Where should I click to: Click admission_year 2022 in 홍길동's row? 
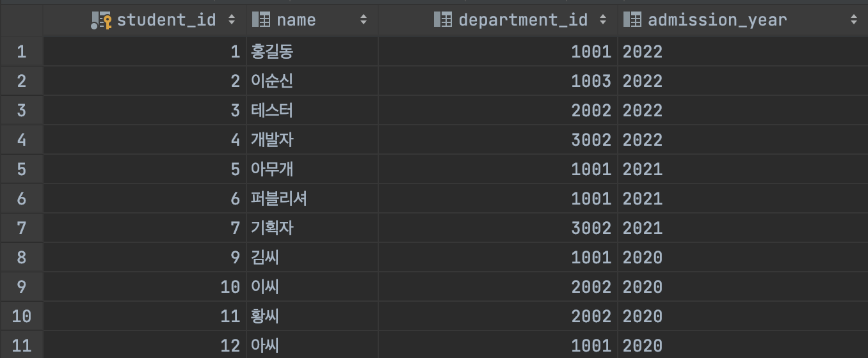coord(743,52)
